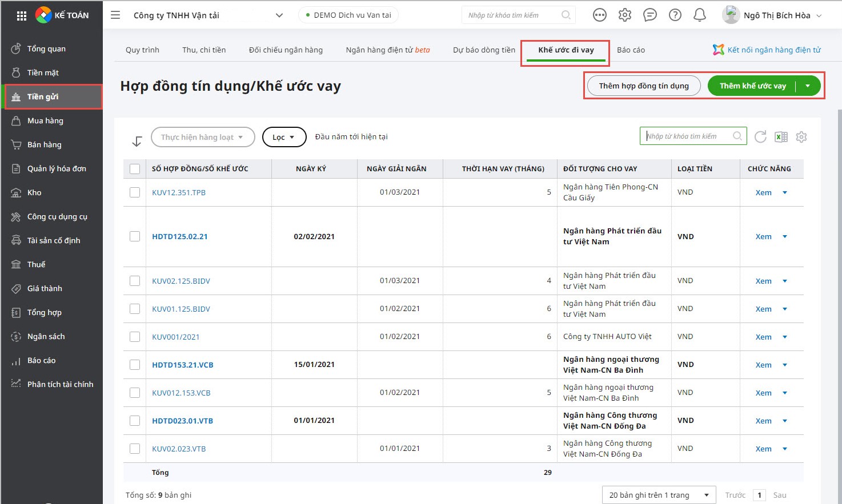Open Tổng quan in the sidebar
The height and width of the screenshot is (504, 842).
click(51, 49)
